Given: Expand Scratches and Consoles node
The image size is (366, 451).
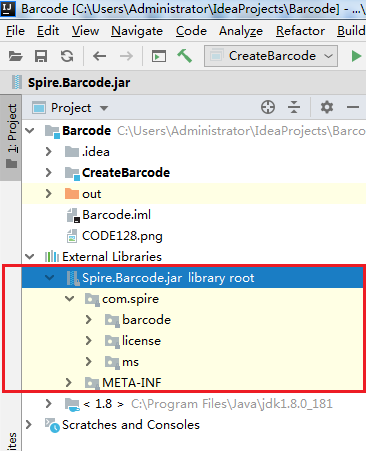Looking at the screenshot, I should pyautogui.click(x=29, y=425).
